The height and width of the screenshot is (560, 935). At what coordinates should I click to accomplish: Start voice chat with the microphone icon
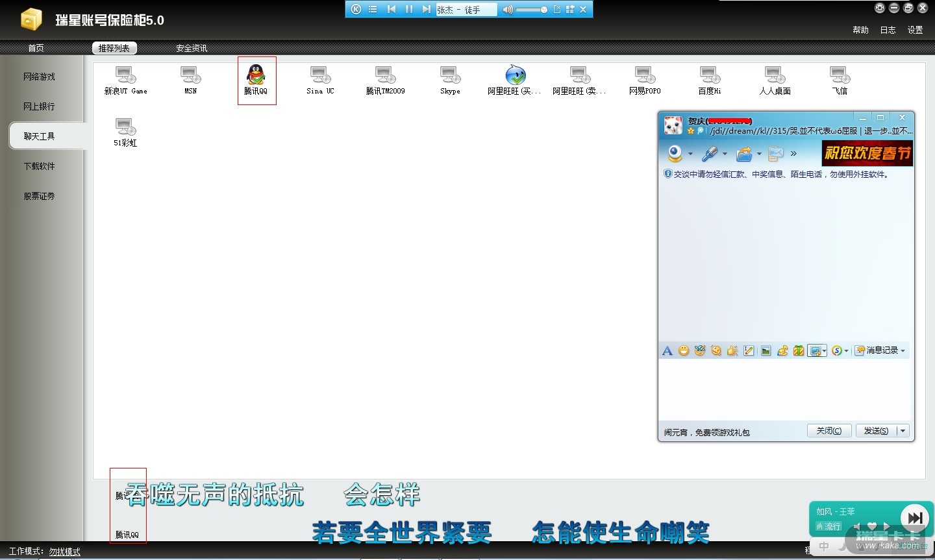point(709,154)
